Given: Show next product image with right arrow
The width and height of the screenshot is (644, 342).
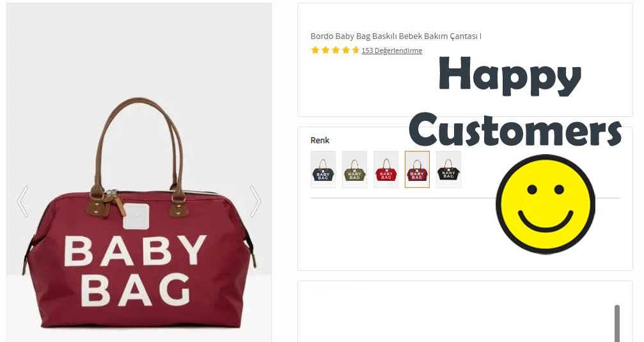Looking at the screenshot, I should (x=255, y=201).
